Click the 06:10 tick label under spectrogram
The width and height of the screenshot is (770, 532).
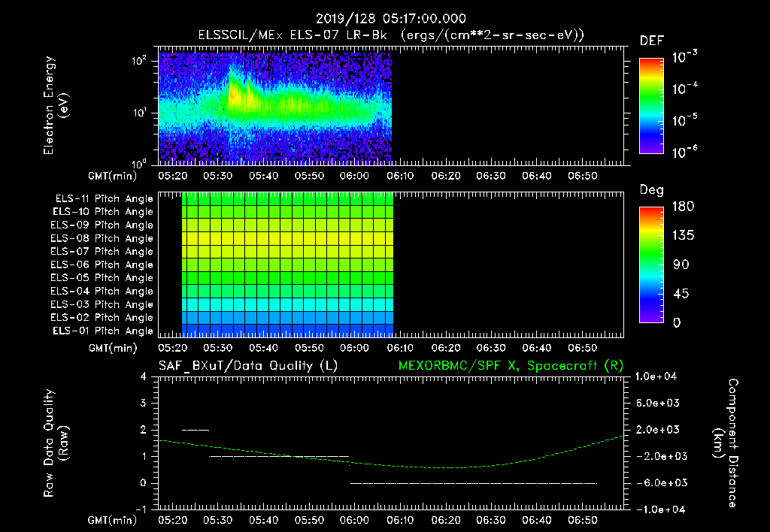pos(400,176)
